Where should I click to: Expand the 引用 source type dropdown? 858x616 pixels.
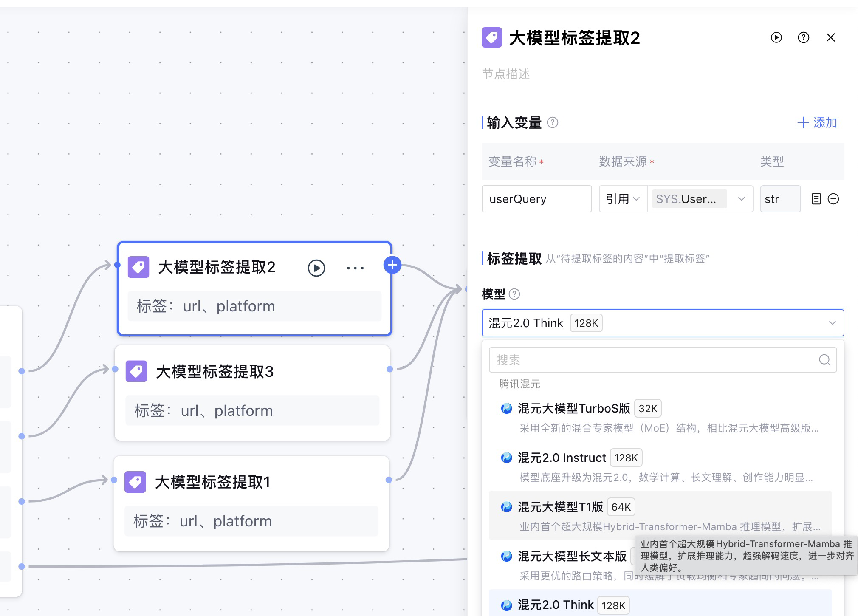623,199
